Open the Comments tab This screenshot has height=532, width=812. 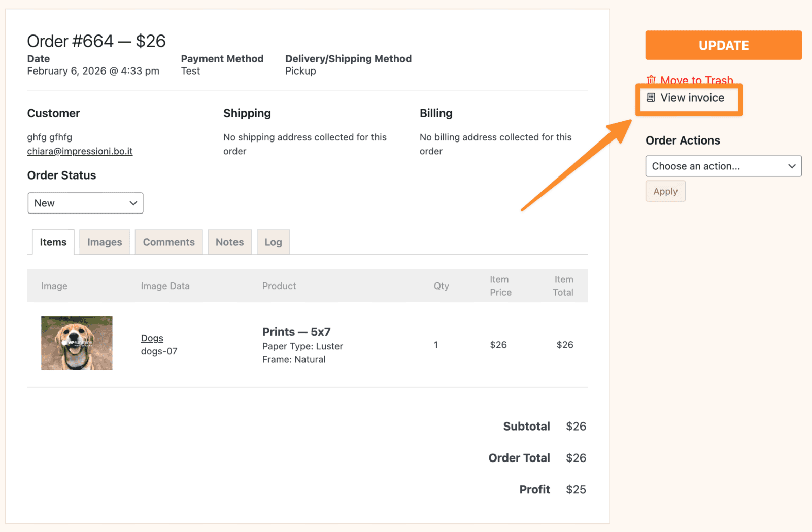[x=168, y=242]
